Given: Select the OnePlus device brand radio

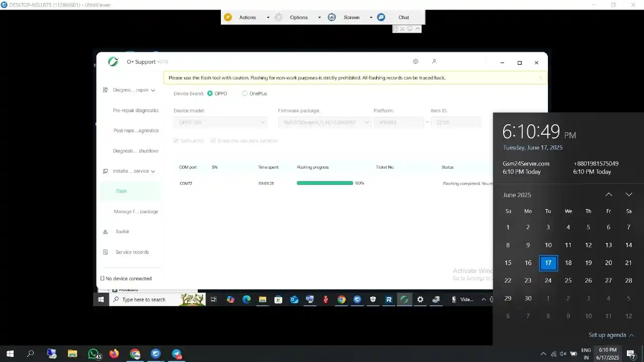Looking at the screenshot, I should (245, 94).
